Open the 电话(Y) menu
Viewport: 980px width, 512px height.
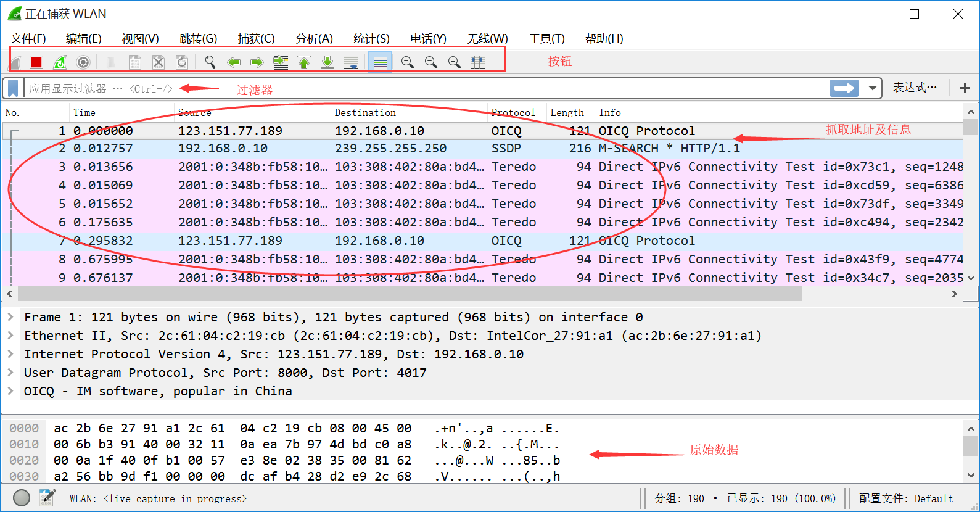click(428, 39)
